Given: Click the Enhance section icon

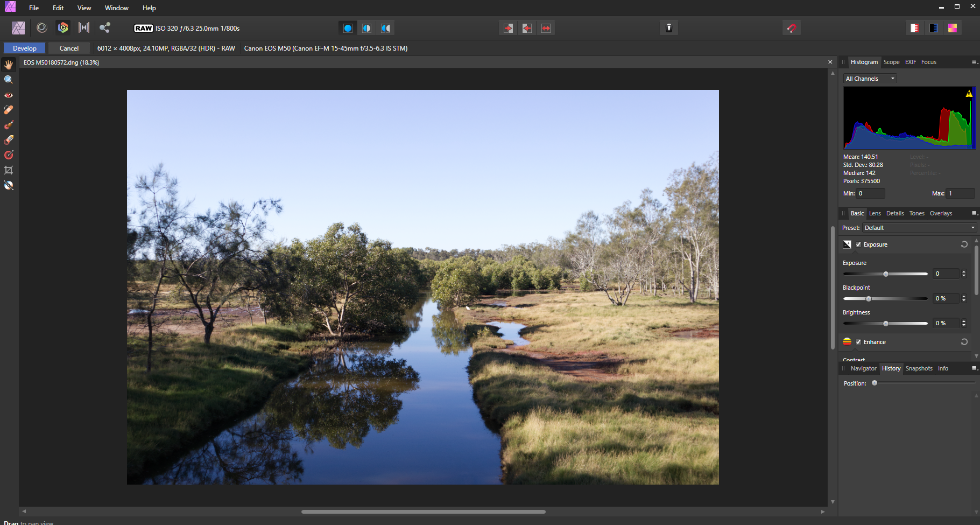Looking at the screenshot, I should [847, 342].
